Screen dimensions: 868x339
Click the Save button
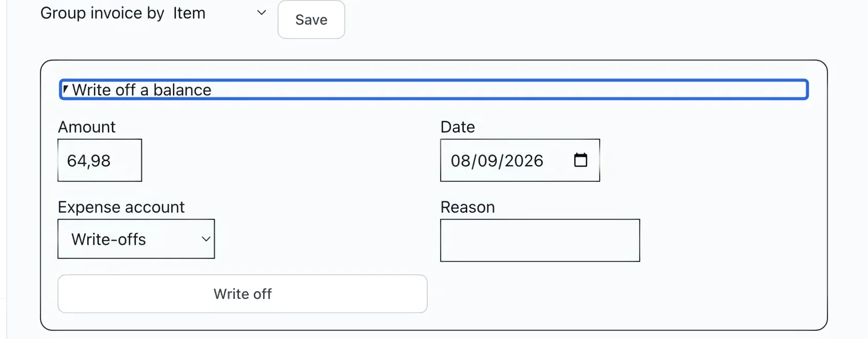pos(311,20)
